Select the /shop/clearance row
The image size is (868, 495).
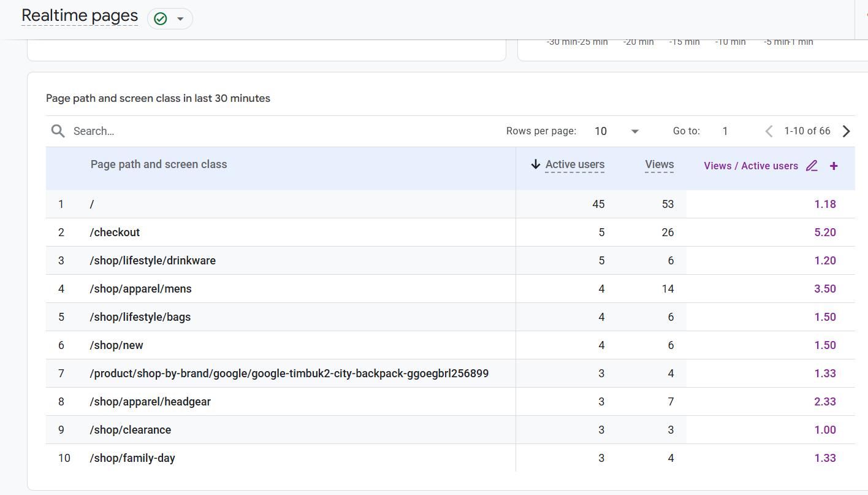coord(451,430)
